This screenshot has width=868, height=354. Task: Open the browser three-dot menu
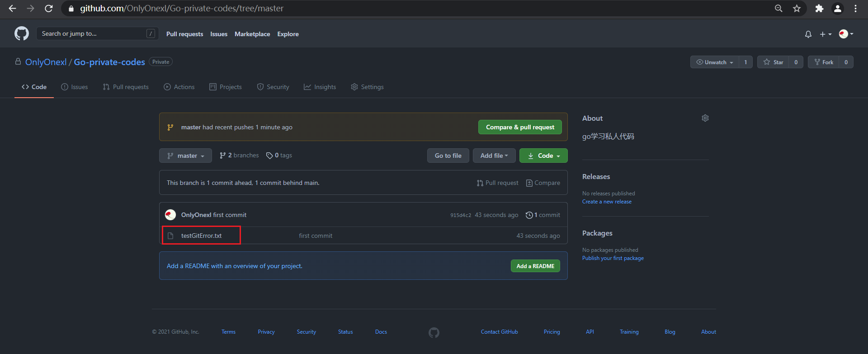[855, 9]
